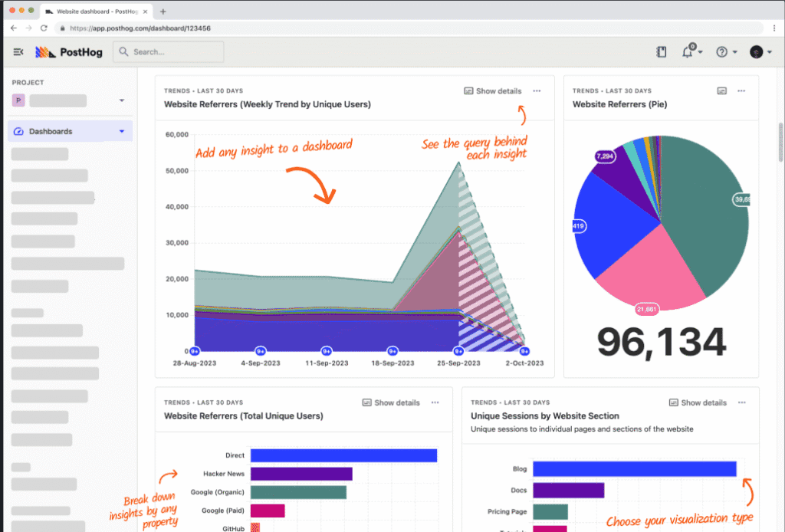Open the notifications bell
Viewport: 785px width, 532px height.
(688, 52)
